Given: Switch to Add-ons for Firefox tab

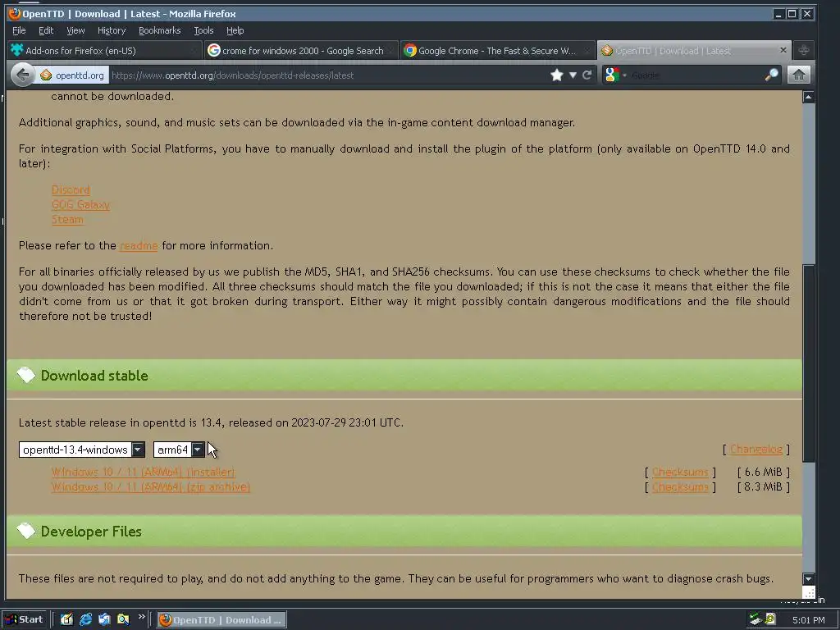Looking at the screenshot, I should (104, 50).
